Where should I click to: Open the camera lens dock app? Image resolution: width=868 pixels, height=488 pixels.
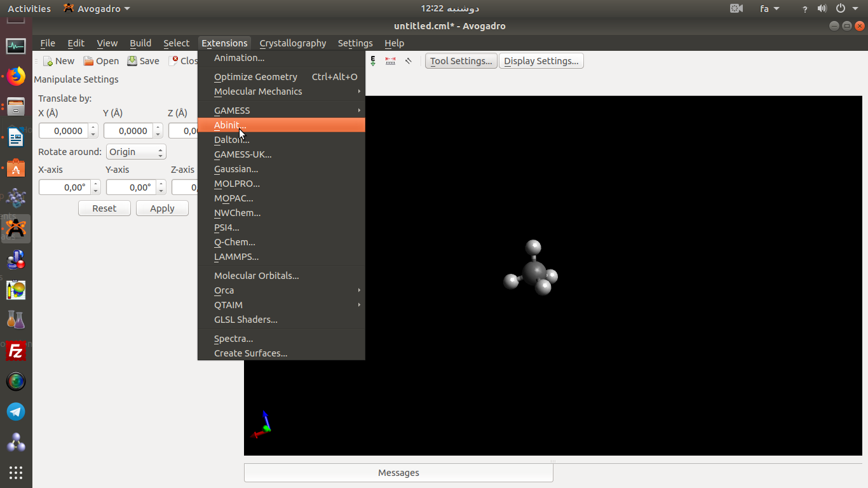tap(16, 381)
